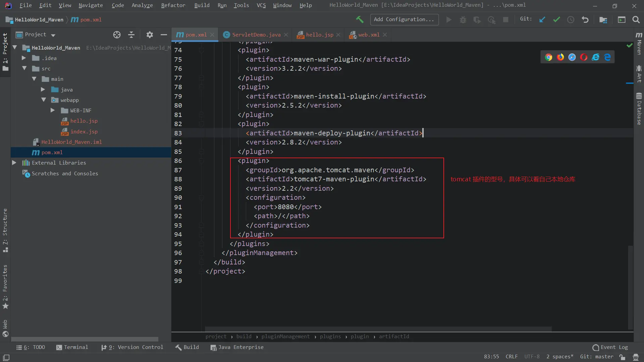Switch to ServletDemo.java tab
This screenshot has height=362, width=644.
click(256, 35)
